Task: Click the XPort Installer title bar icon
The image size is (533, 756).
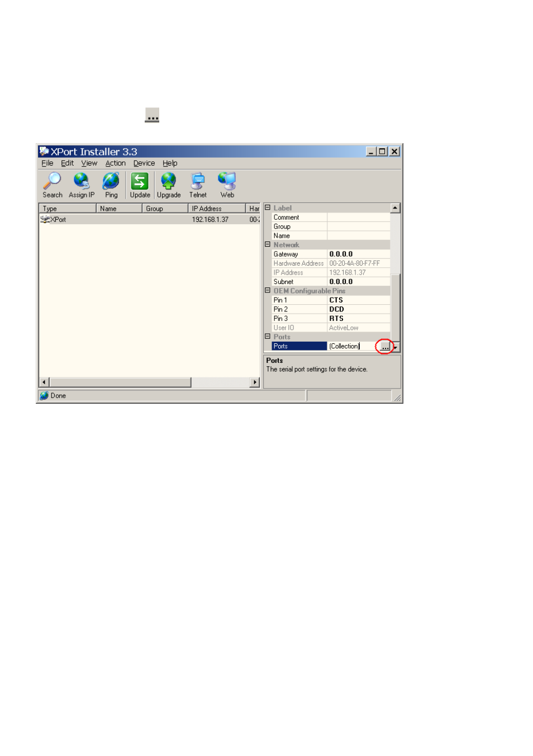Action: tap(44, 151)
